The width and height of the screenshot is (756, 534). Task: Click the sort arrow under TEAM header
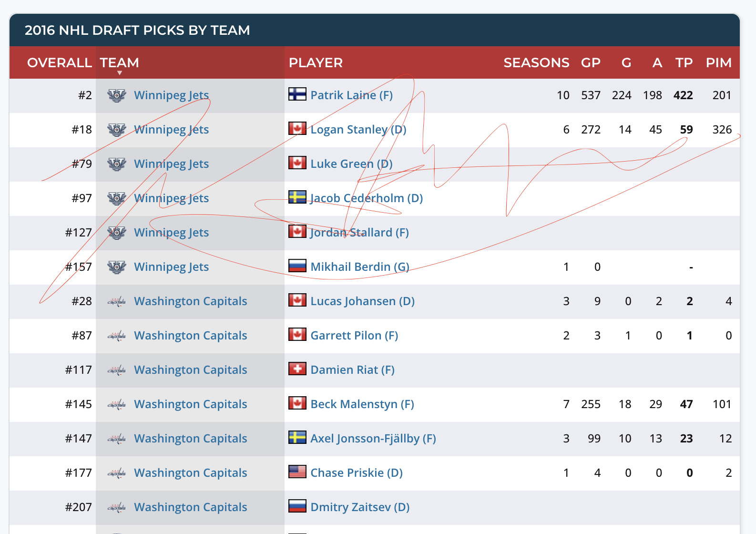tap(120, 73)
